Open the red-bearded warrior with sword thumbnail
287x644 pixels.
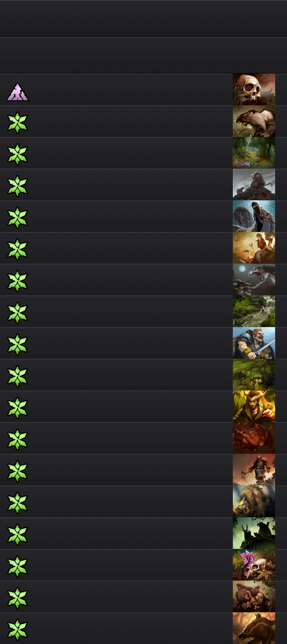click(x=254, y=343)
